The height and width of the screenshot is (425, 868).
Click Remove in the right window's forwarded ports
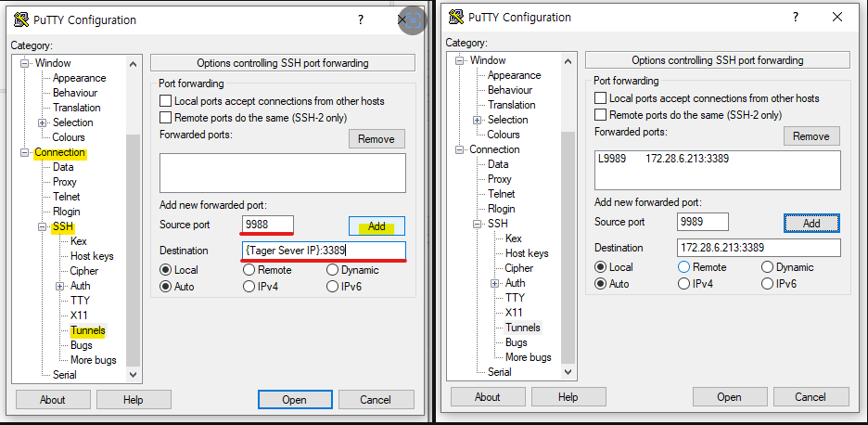tap(811, 136)
